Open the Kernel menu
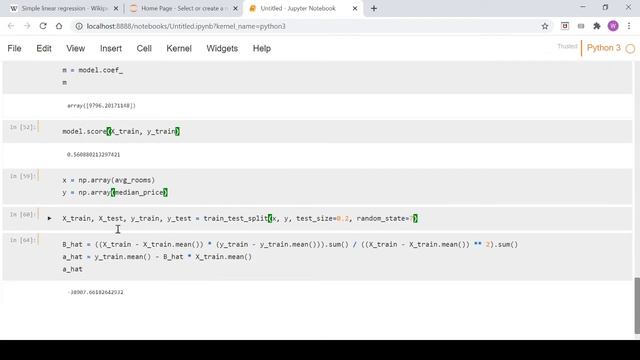This screenshot has width=640, height=360. (179, 49)
